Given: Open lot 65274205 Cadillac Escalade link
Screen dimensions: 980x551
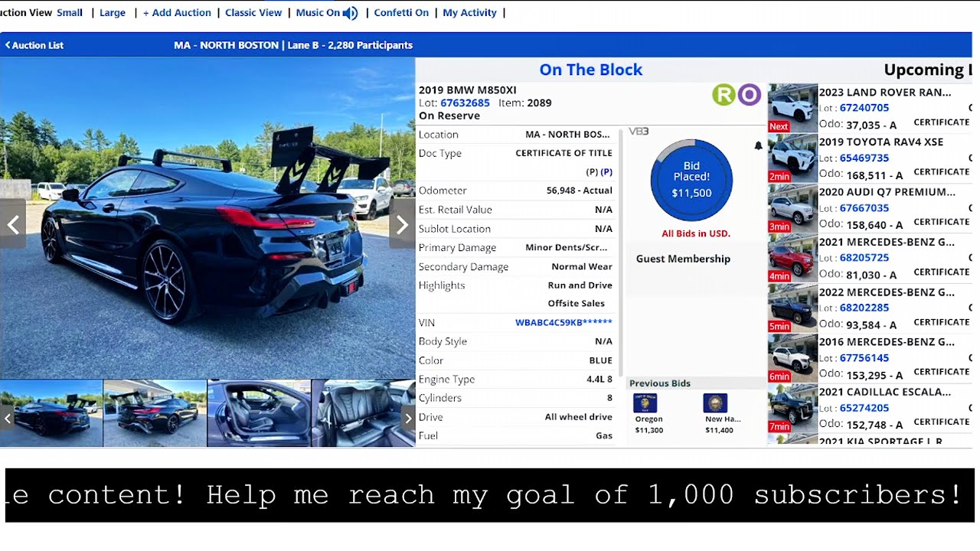Looking at the screenshot, I should click(x=864, y=408).
